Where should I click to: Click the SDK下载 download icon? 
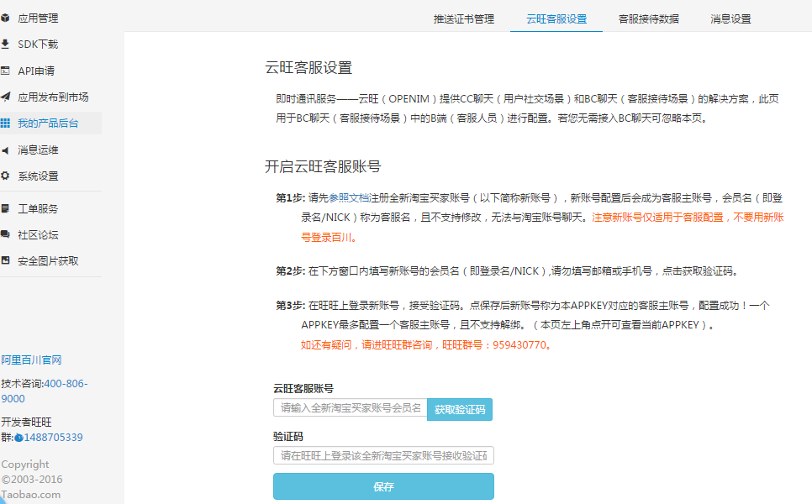point(5,44)
